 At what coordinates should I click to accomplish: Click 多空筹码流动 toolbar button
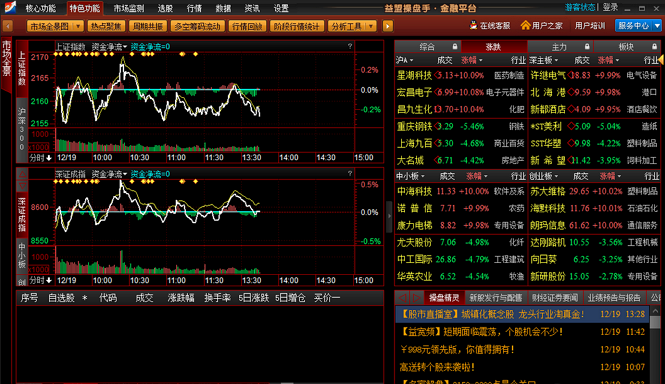[x=197, y=26]
